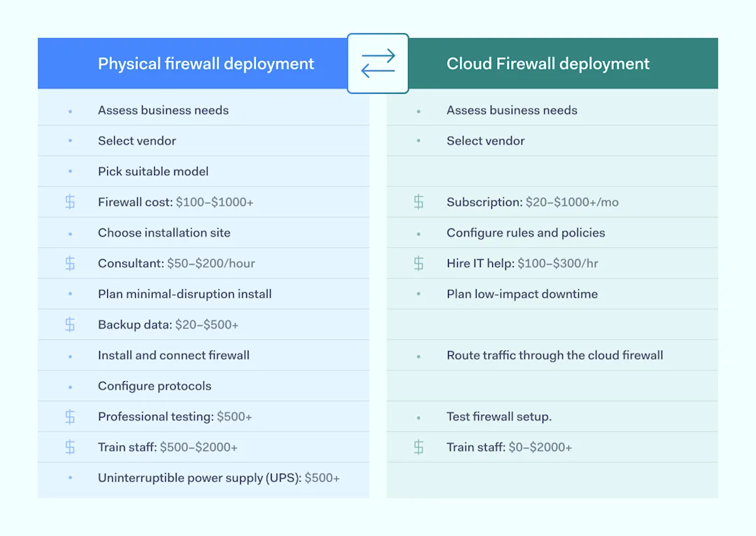Screen dimensions: 756x536
Task: Click the Test firewall setup entry
Action: point(498,416)
